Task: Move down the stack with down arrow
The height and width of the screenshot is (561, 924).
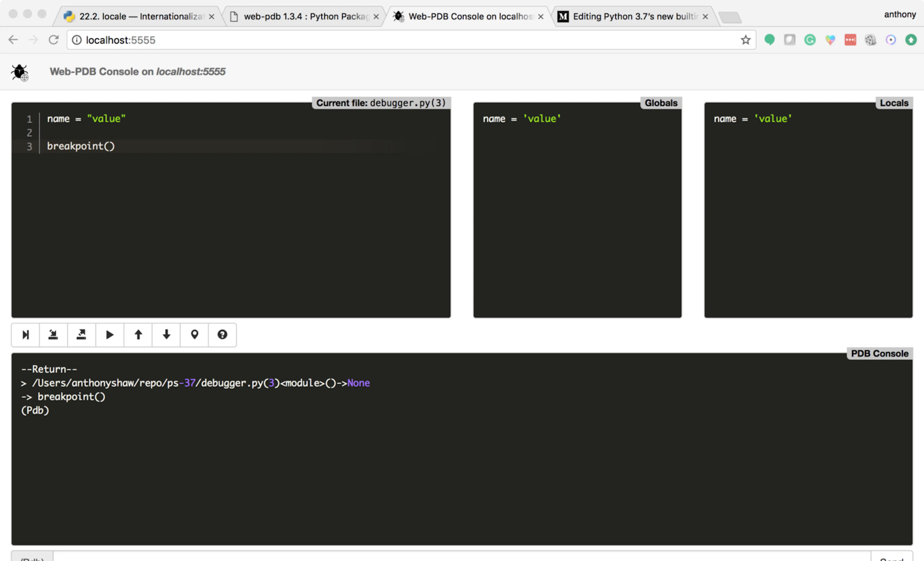Action: (166, 334)
